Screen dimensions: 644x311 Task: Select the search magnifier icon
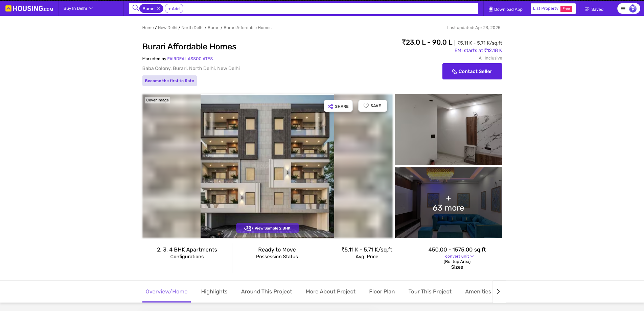[x=135, y=8]
